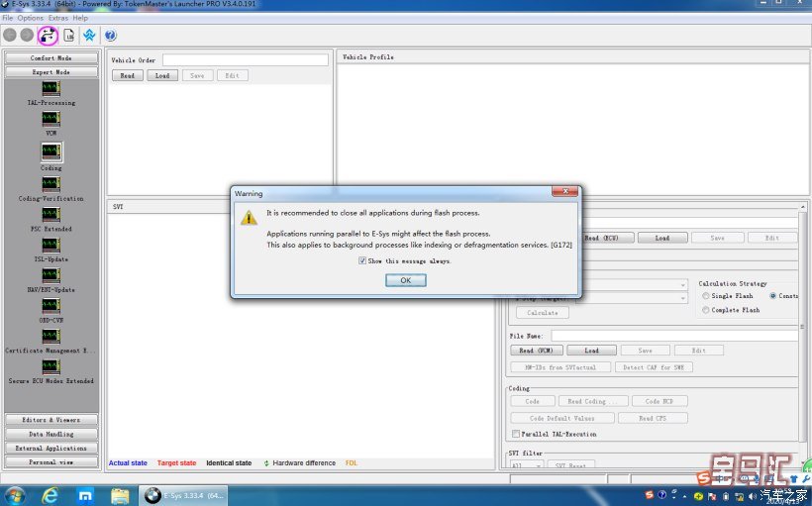Open Certificate Management module icon
This screenshot has height=506, width=812.
[51, 336]
